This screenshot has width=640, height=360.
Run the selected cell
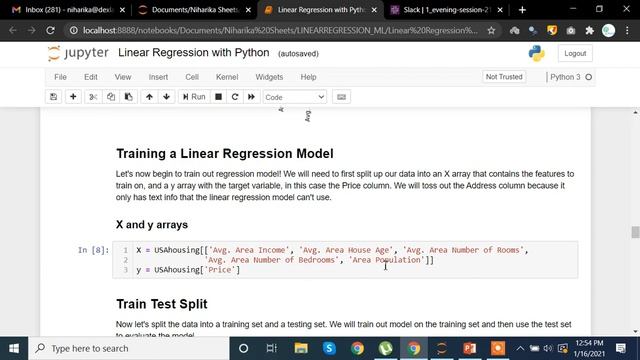coord(194,97)
